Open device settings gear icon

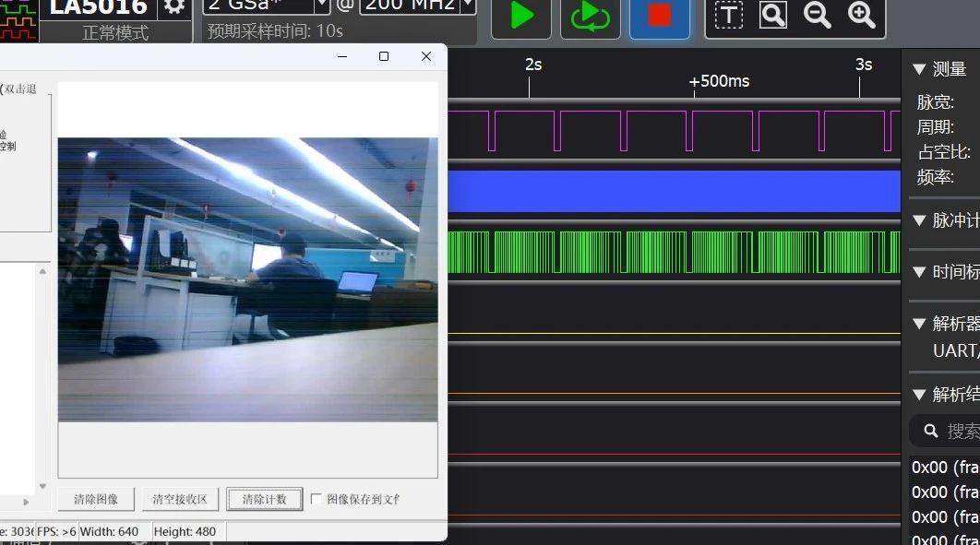[x=174, y=8]
